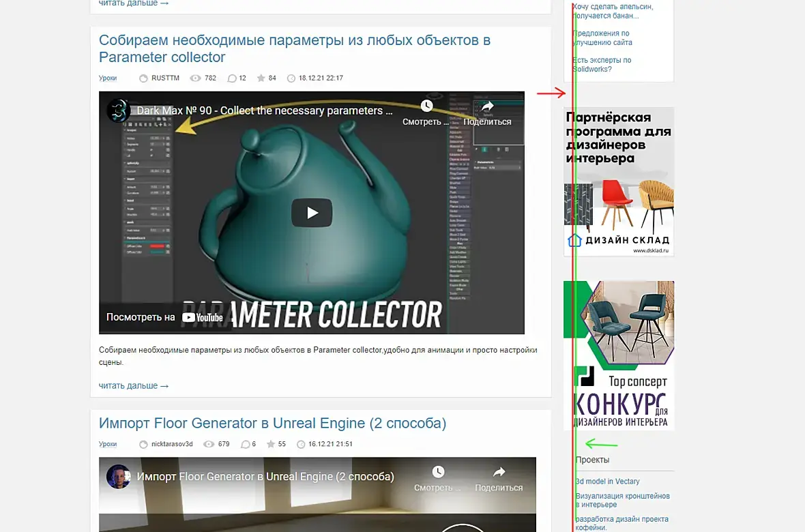
Task: Click 'Уроки' category under Floor Generator post
Action: [108, 444]
